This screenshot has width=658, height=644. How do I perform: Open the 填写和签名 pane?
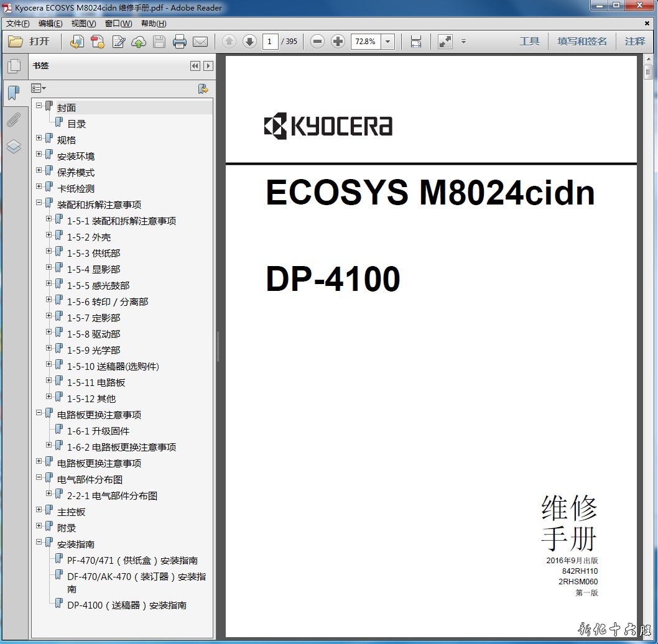click(x=582, y=42)
